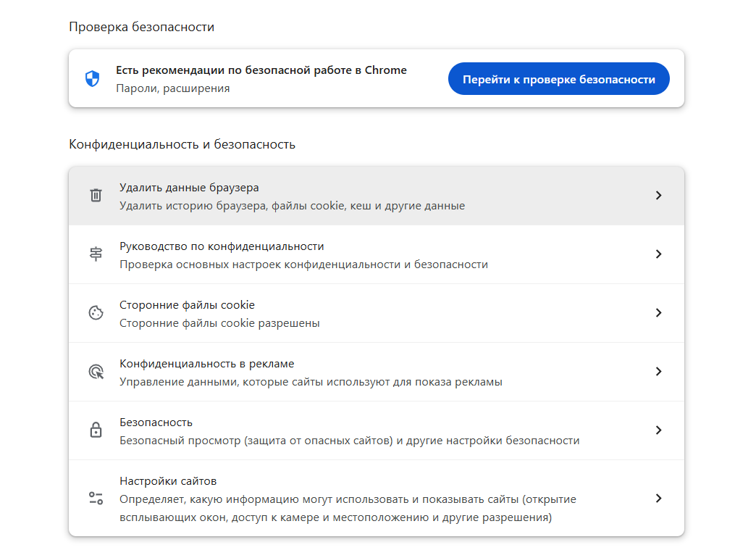Click the padlock icon next to Безопасность
The height and width of the screenshot is (558, 756).
pyautogui.click(x=96, y=430)
